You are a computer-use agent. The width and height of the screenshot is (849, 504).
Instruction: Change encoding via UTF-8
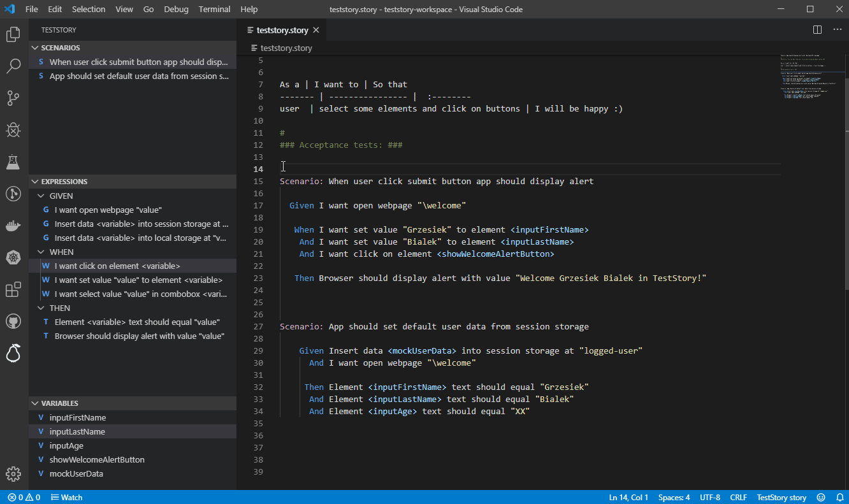point(710,497)
